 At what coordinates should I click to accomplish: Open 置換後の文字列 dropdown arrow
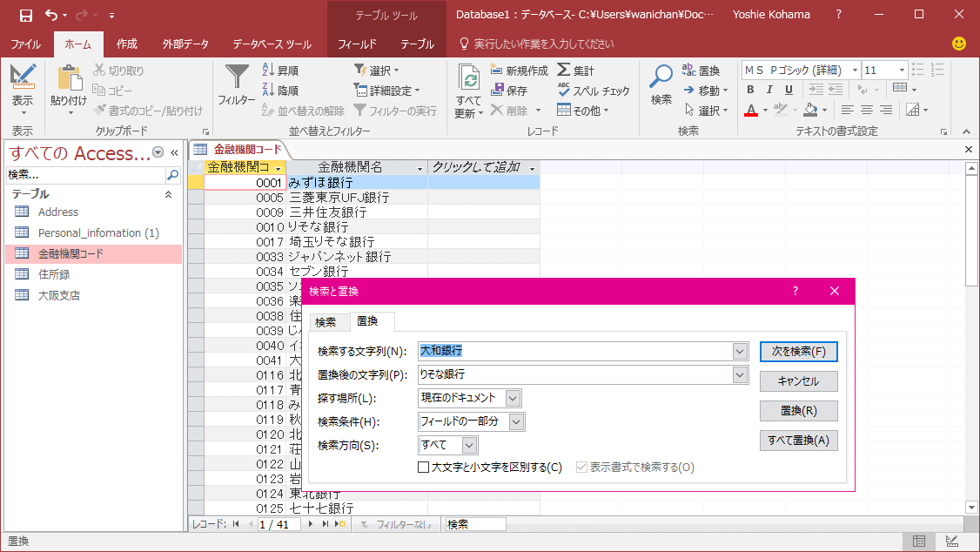tap(740, 374)
